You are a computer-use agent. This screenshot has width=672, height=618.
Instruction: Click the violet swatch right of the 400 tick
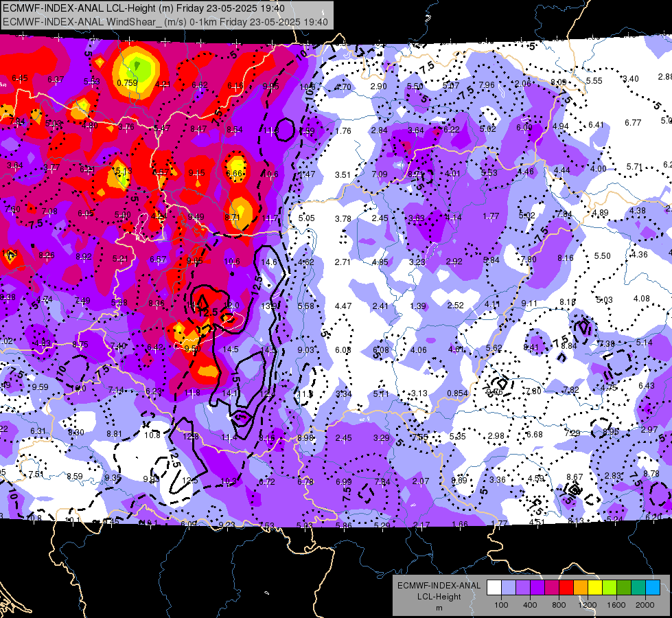pos(537,588)
